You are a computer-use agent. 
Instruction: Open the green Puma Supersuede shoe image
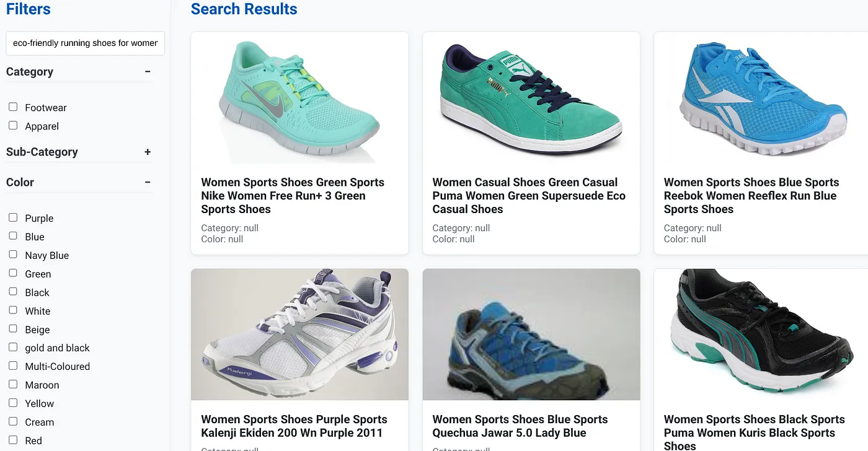point(531,99)
